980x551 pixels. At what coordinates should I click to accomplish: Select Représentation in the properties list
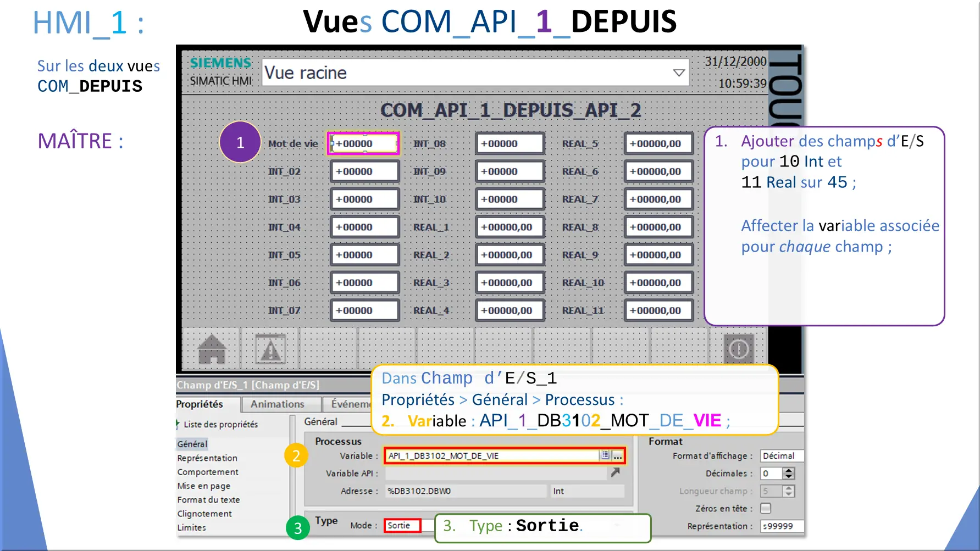(207, 458)
